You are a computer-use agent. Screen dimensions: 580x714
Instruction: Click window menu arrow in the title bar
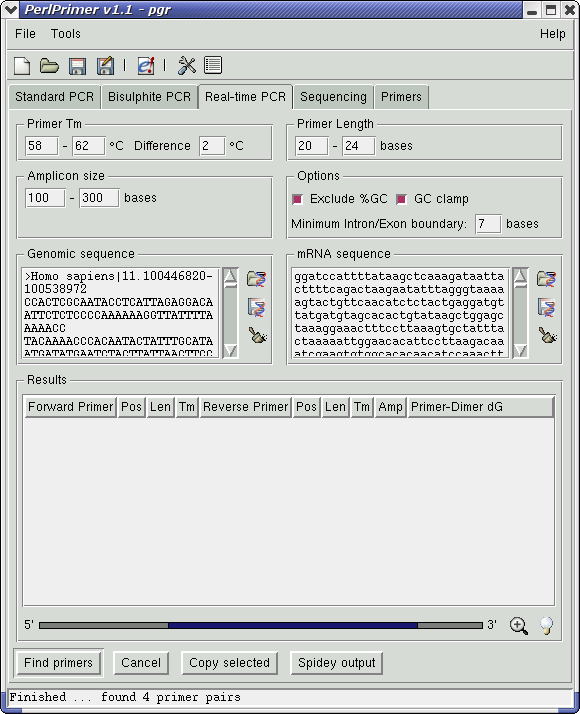point(10,9)
